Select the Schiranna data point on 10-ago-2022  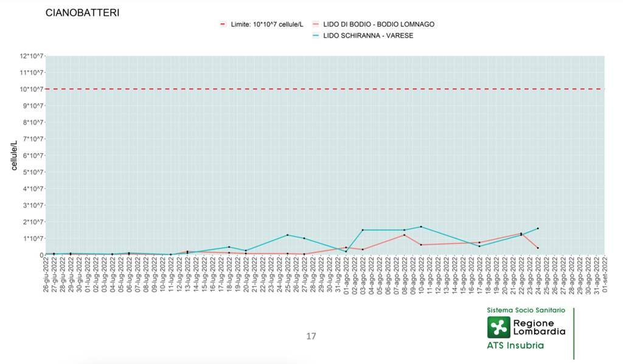[421, 227]
